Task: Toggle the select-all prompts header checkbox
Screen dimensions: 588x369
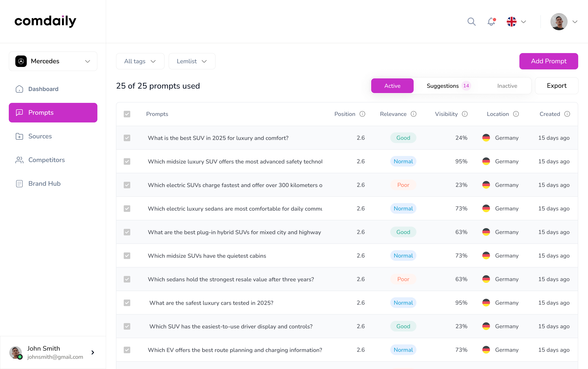Action: pyautogui.click(x=127, y=114)
